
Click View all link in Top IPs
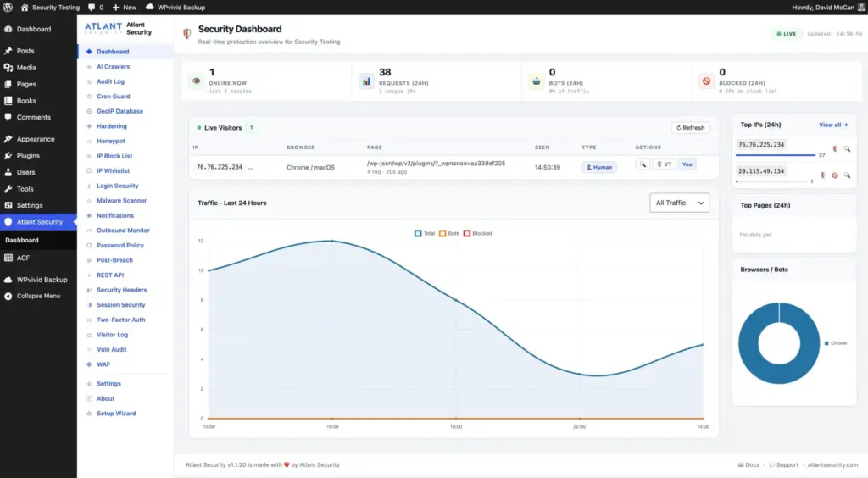[x=833, y=125]
